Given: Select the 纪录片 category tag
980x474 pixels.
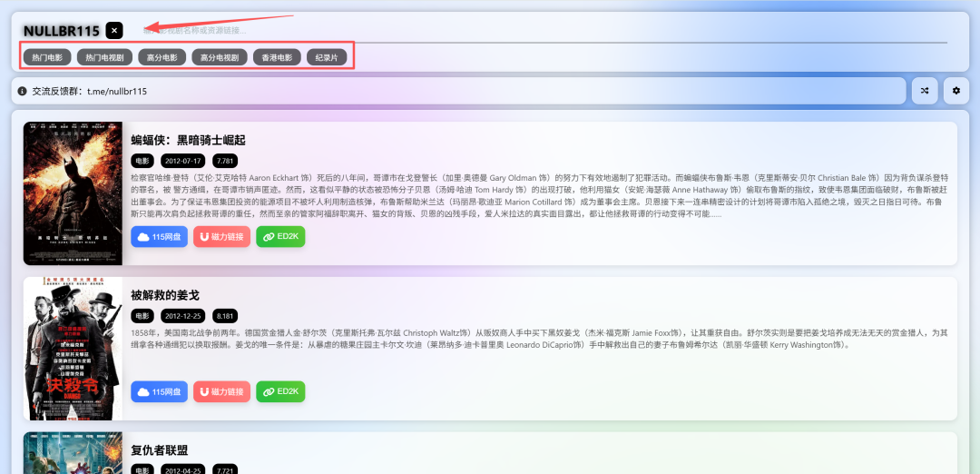Looking at the screenshot, I should pos(327,57).
